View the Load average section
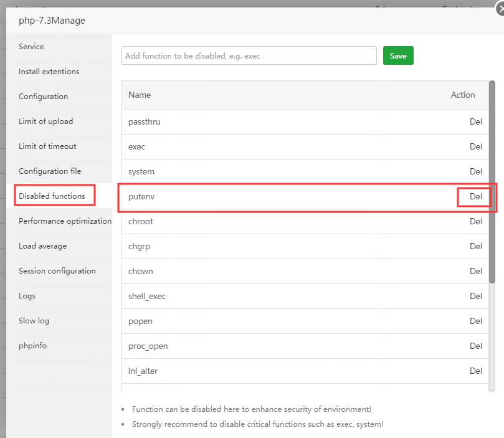504x438 pixels. [42, 246]
